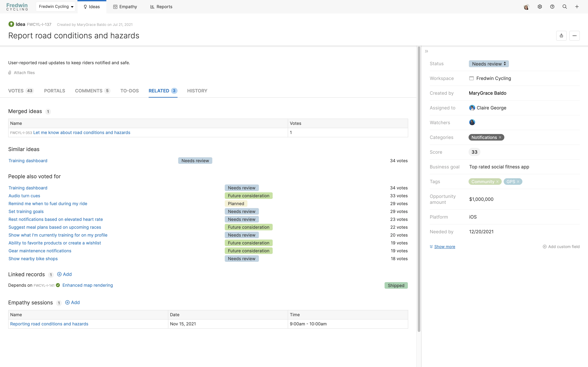Open the Empathy top navigation tab
588x367 pixels.
125,7
